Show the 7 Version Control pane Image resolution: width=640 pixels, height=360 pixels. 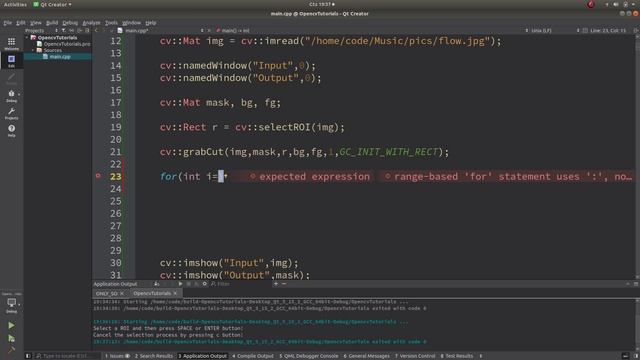tap(415, 356)
